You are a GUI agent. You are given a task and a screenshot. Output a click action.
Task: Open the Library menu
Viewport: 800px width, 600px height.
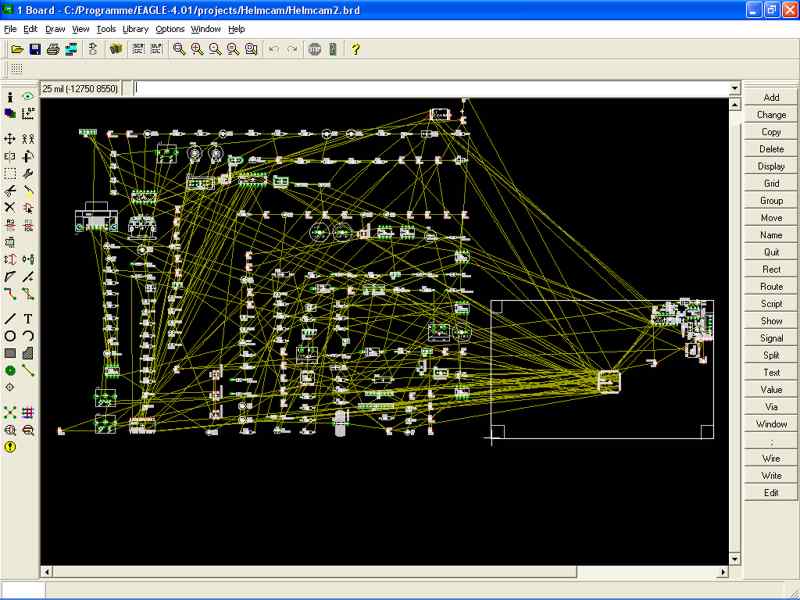[135, 29]
